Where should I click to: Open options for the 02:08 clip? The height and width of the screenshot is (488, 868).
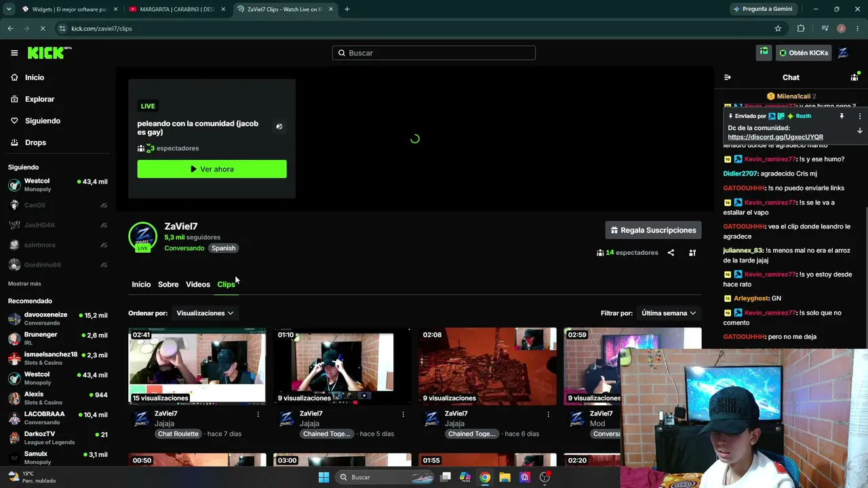548,414
